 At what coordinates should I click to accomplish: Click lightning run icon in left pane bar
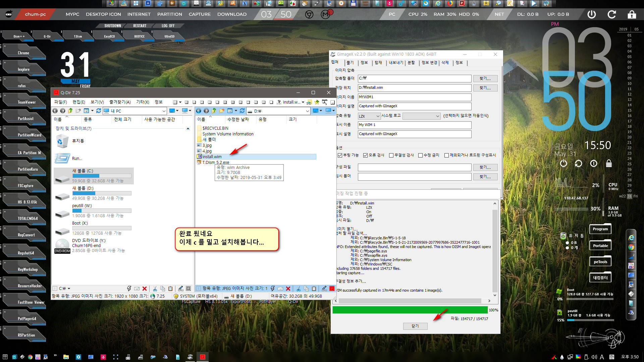click(x=129, y=289)
